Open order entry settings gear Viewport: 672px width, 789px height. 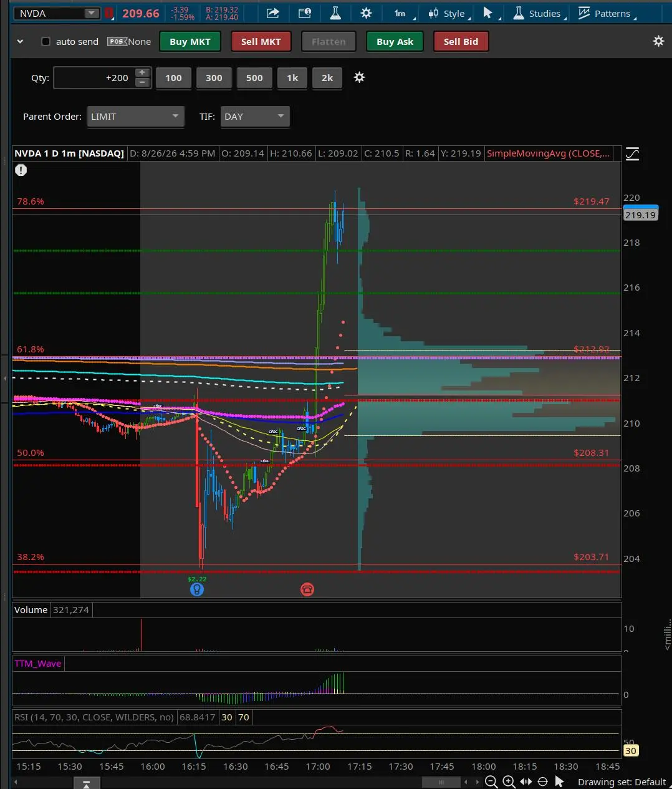click(x=658, y=41)
